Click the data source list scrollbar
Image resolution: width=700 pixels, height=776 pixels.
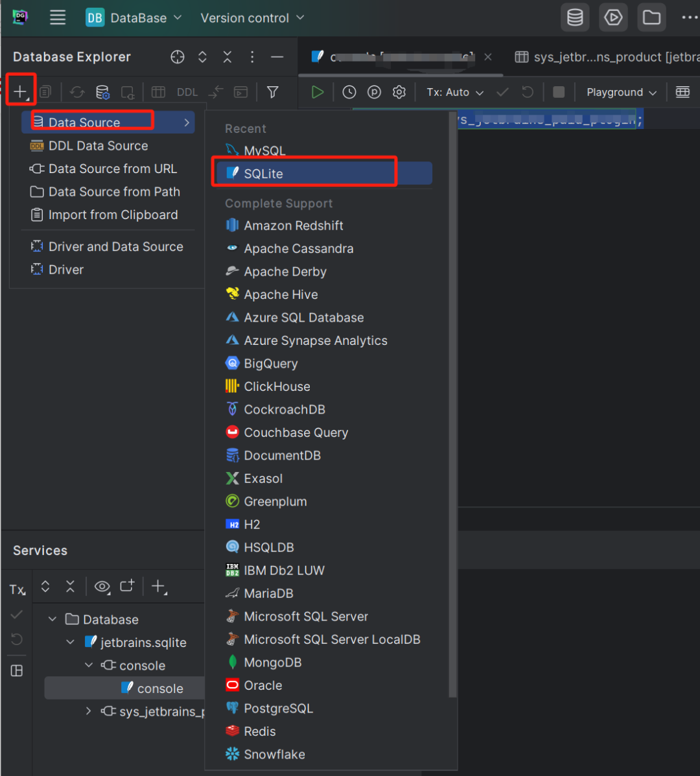[x=452, y=405]
